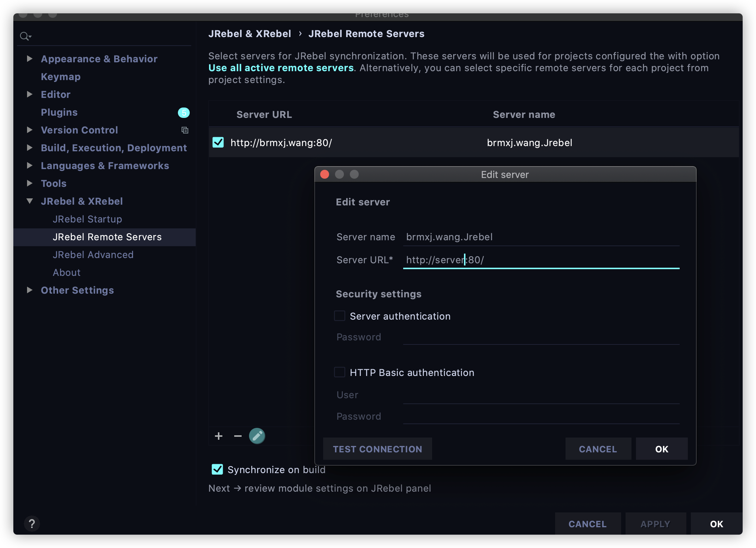
Task: Select JRebel Remote Servers in sidebar
Action: pos(105,237)
